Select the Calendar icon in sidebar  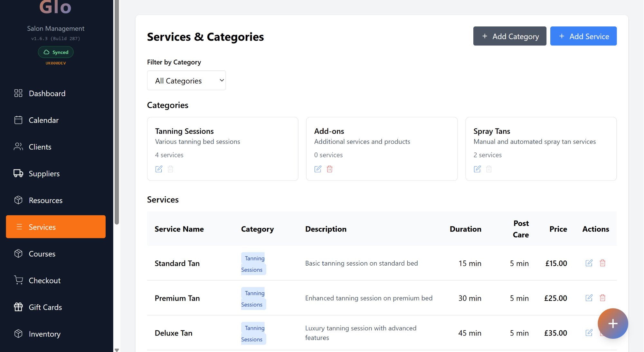tap(18, 120)
